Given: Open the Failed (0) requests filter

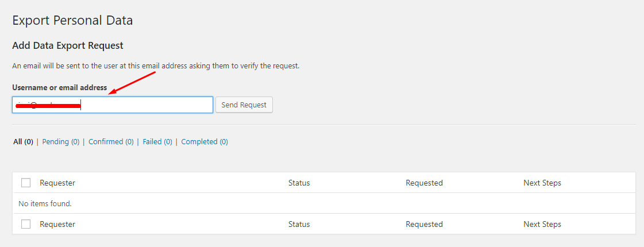Looking at the screenshot, I should tap(157, 142).
